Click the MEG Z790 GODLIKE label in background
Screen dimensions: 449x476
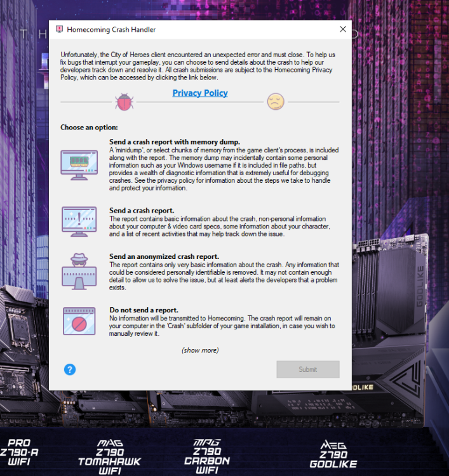[x=334, y=454]
